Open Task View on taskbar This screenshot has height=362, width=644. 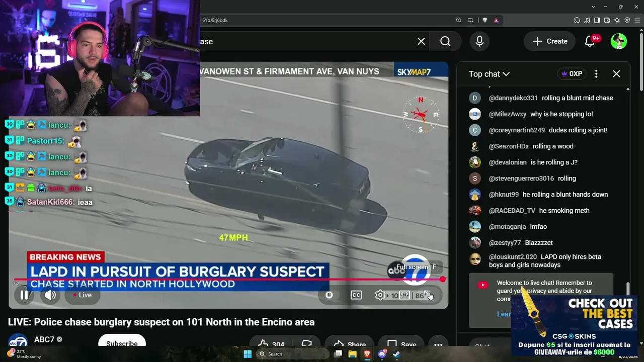[338, 354]
